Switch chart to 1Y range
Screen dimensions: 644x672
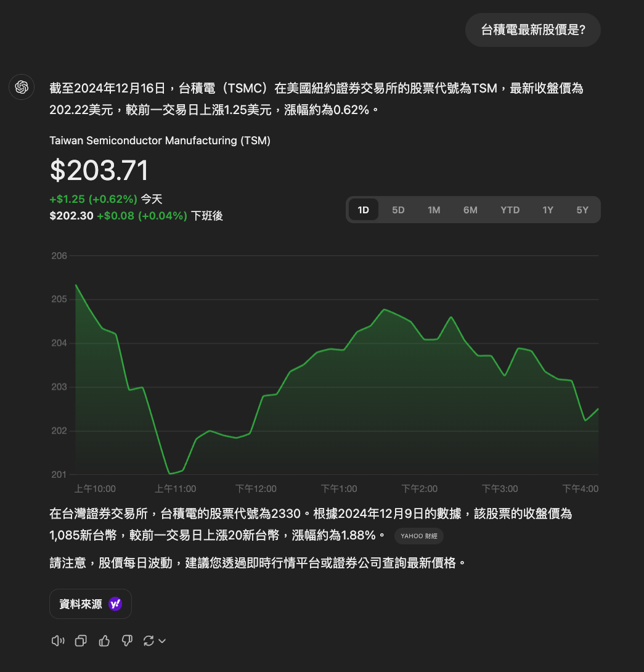pos(548,210)
